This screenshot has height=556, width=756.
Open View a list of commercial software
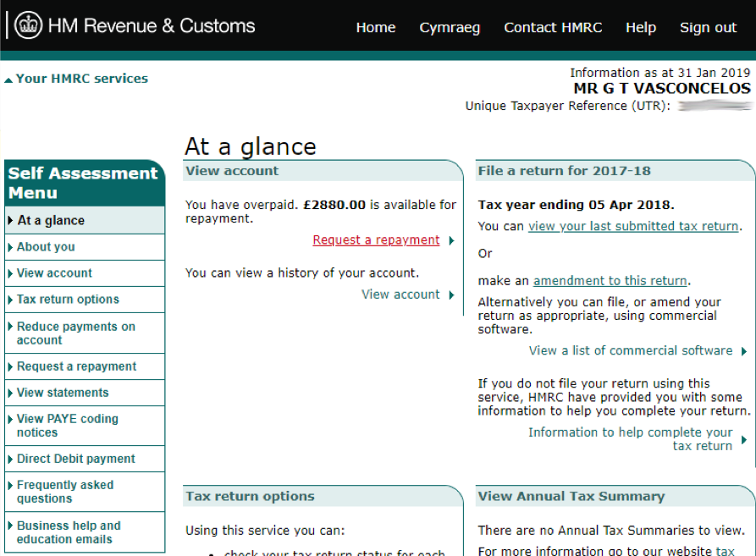click(630, 350)
